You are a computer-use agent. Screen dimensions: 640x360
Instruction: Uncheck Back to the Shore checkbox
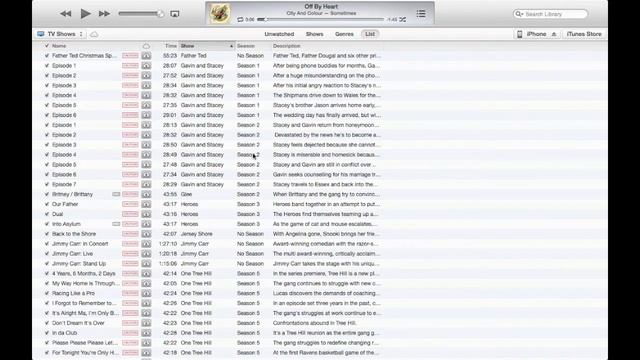point(47,234)
